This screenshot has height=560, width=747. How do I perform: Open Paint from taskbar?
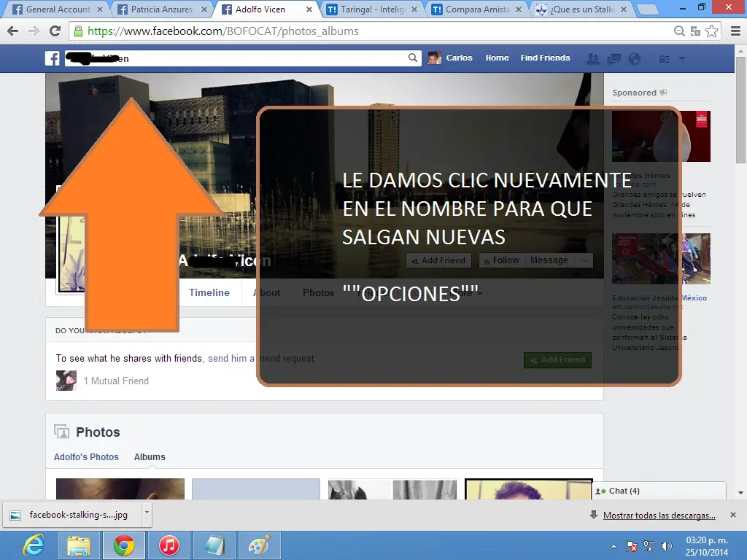coord(260,545)
